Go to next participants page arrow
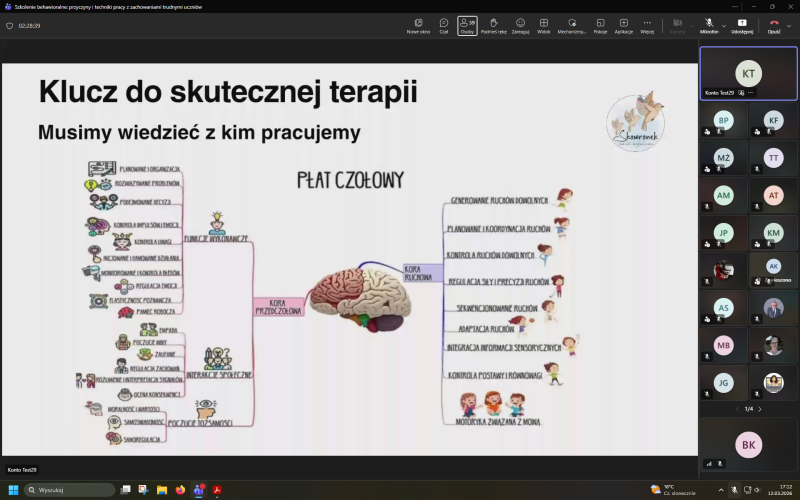The width and height of the screenshot is (800, 500). click(x=760, y=409)
